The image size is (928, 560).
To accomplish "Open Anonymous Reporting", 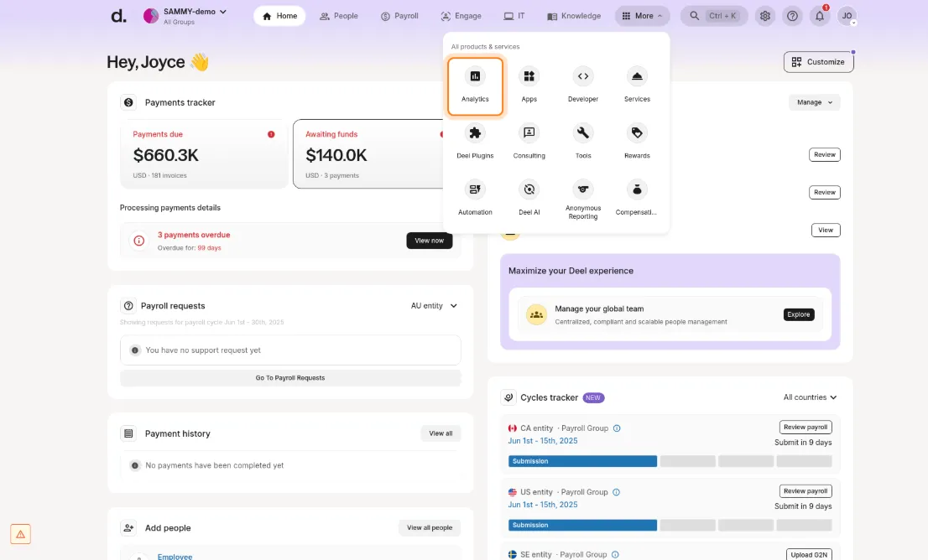I will point(583,200).
